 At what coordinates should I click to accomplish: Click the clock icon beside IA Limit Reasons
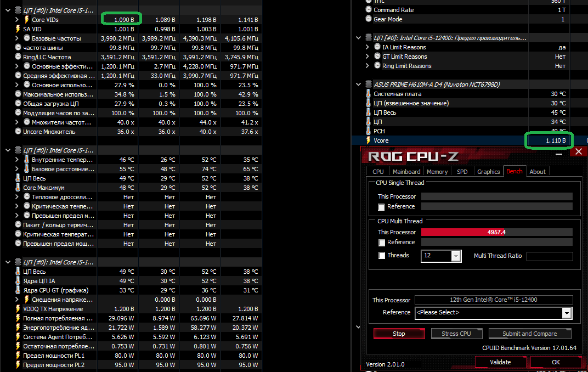click(x=377, y=47)
